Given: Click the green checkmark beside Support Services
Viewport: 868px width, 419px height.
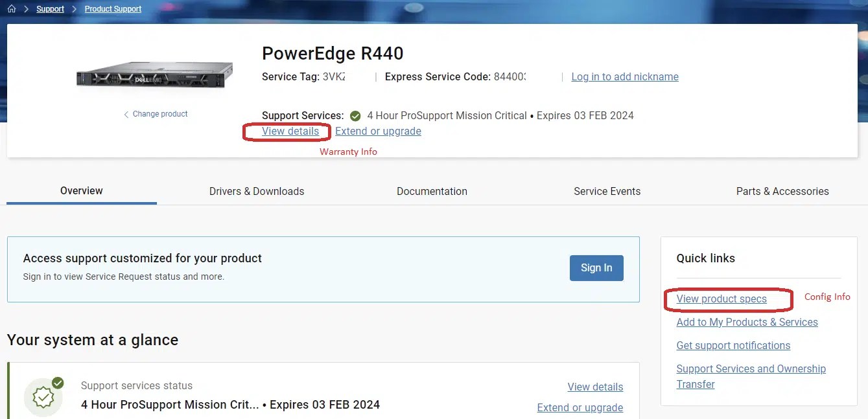Looking at the screenshot, I should (x=355, y=115).
